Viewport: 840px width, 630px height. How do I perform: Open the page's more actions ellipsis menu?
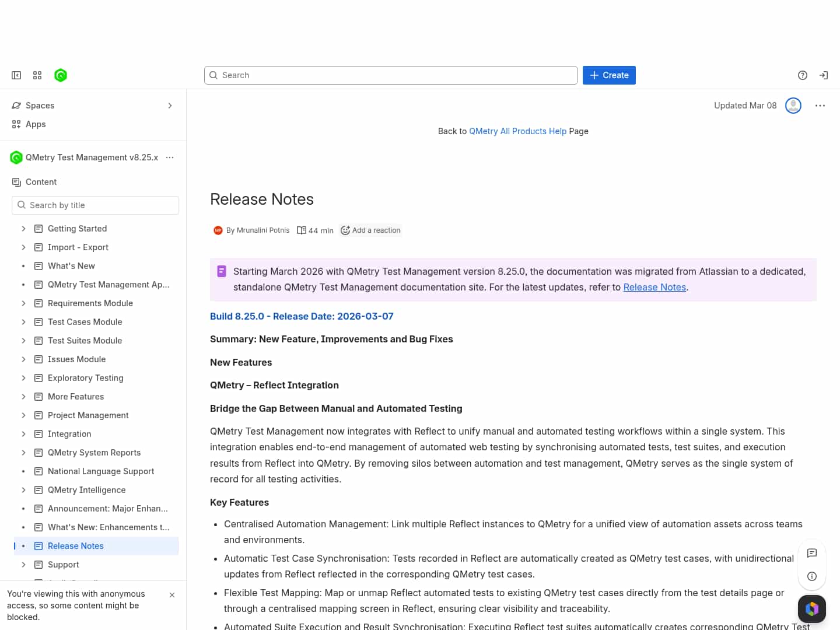[x=820, y=106]
